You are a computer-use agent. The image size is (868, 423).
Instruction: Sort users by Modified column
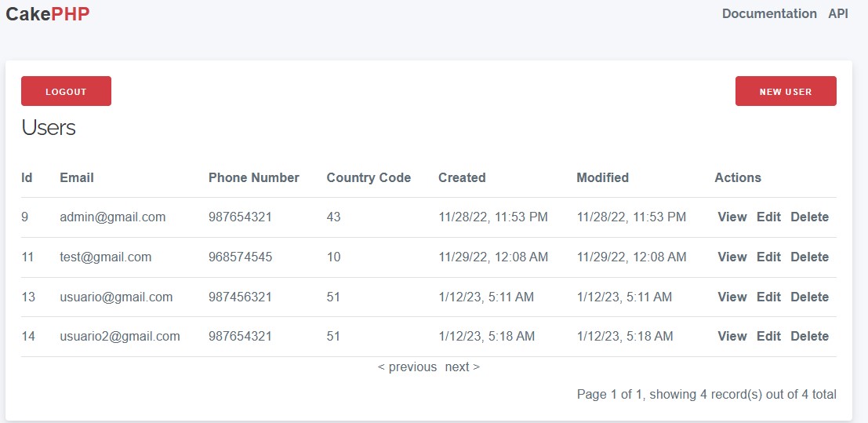point(602,177)
